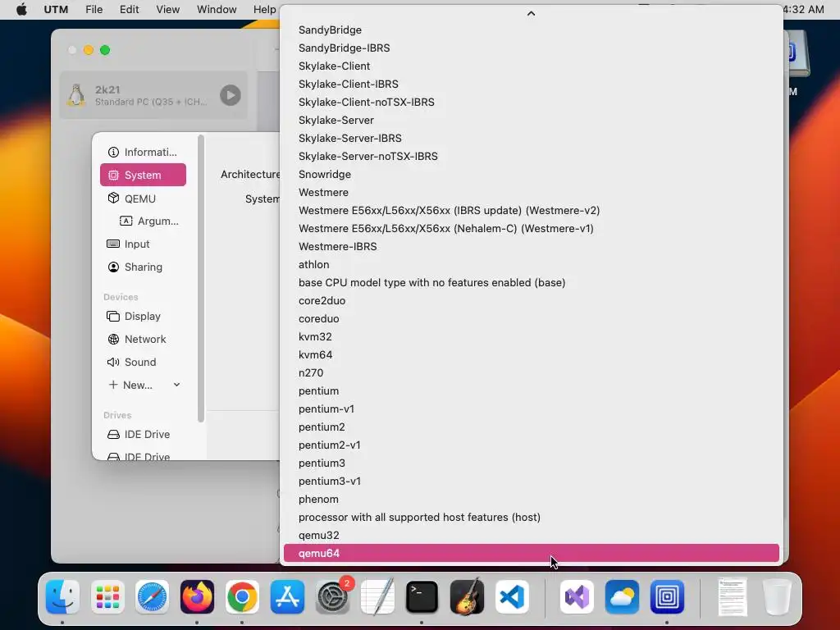The image size is (840, 630).
Task: Select the host features processor option
Action: (x=531, y=517)
